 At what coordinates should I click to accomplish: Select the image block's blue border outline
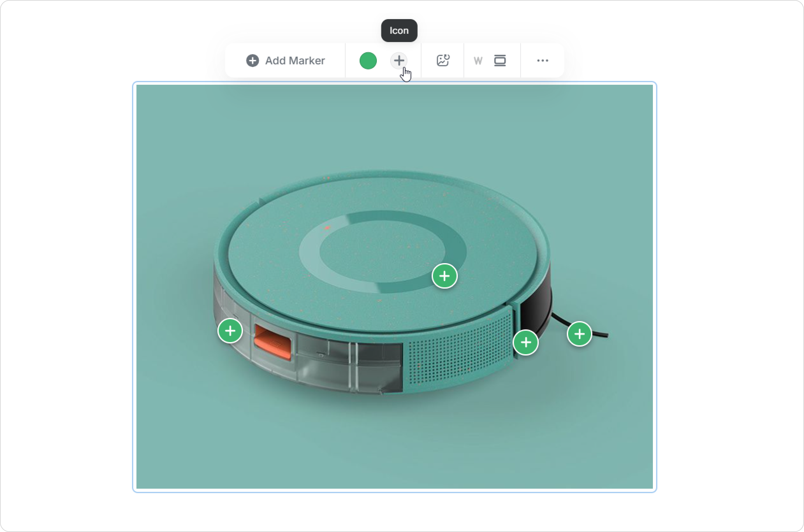(x=133, y=287)
